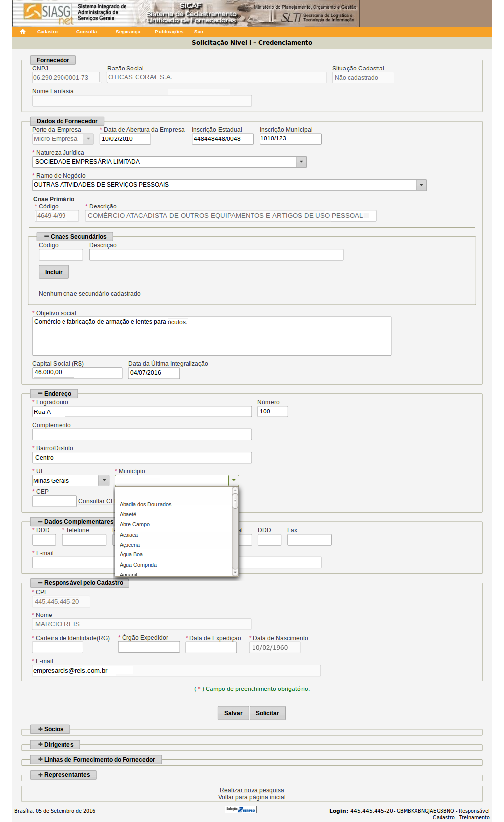Follow Voltar para página inicial link
The height and width of the screenshot is (822, 504).
[x=252, y=797]
